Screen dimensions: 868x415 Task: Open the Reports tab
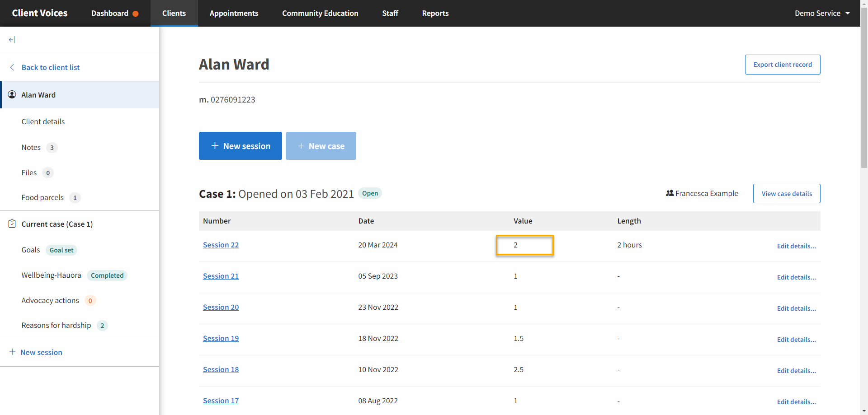[x=435, y=14]
